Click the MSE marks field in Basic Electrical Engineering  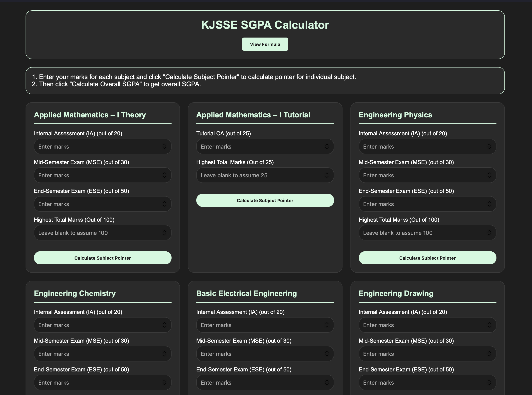[x=258, y=354]
